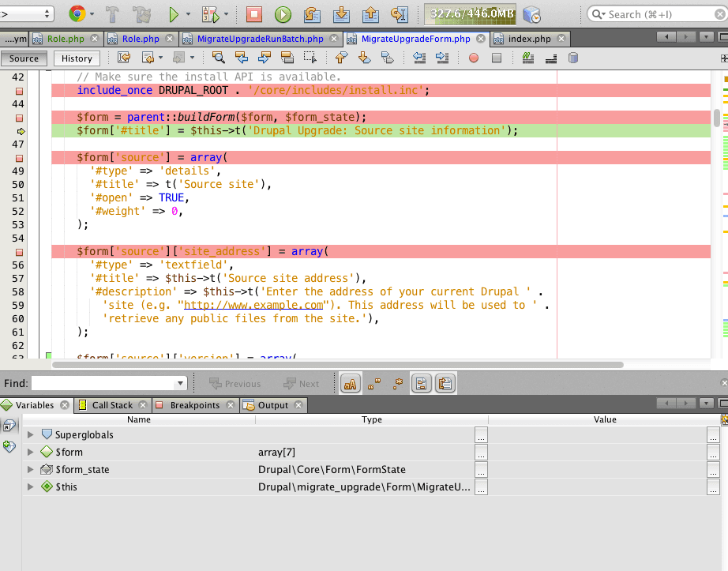This screenshot has height=571, width=728.
Task: Toggle the breakpoint on line 43
Action: [20, 91]
